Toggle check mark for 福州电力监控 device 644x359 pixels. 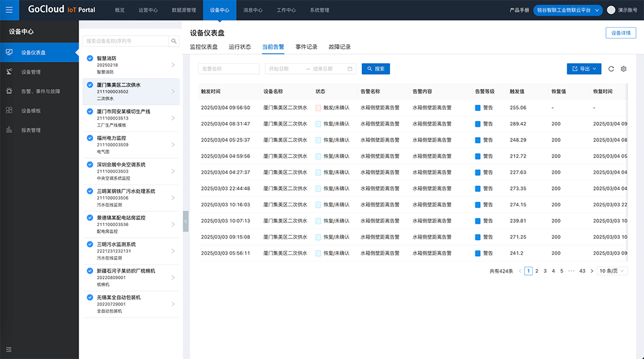tap(90, 138)
